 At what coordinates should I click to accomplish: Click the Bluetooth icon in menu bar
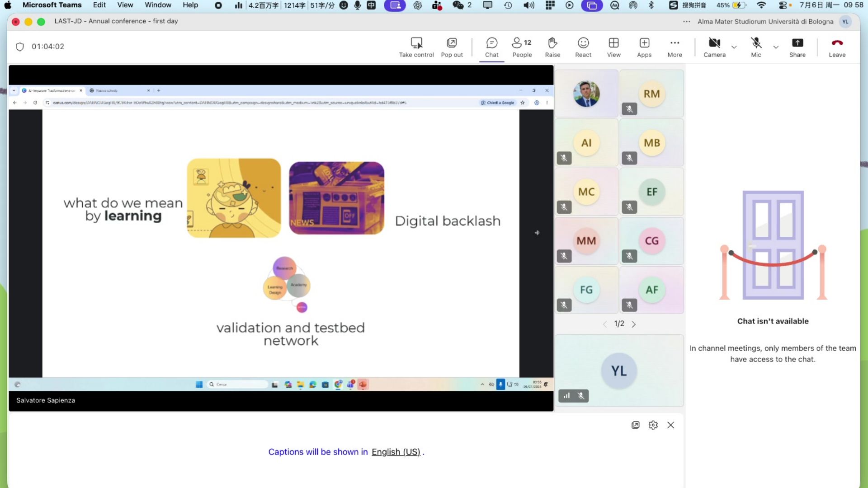pos(651,5)
